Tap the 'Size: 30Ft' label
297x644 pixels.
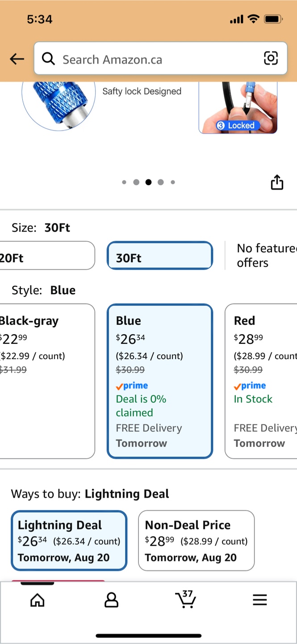(x=41, y=228)
